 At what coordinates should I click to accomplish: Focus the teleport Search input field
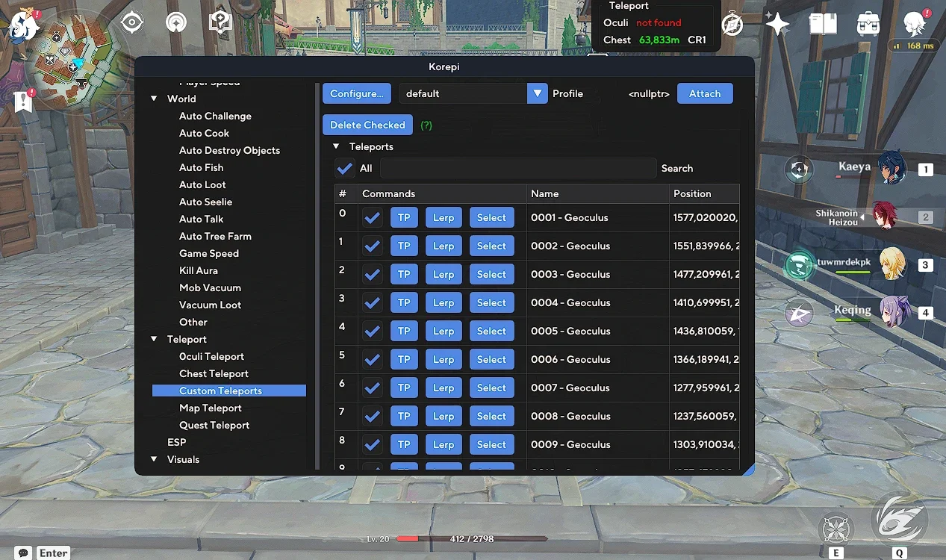point(518,168)
